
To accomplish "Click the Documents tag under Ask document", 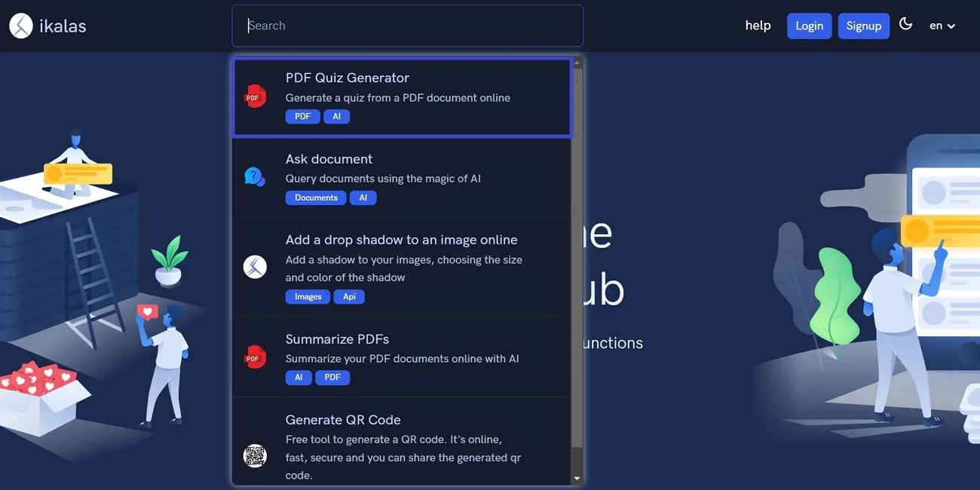I will [315, 197].
